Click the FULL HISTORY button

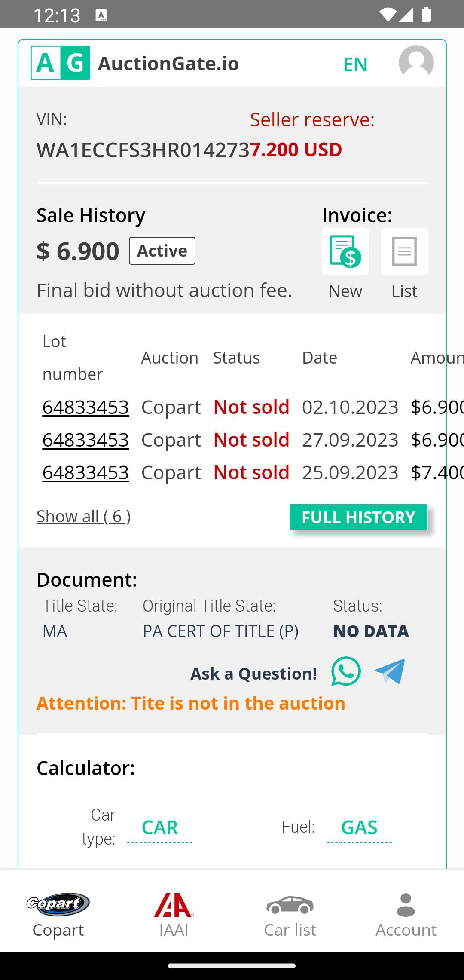[x=359, y=517]
